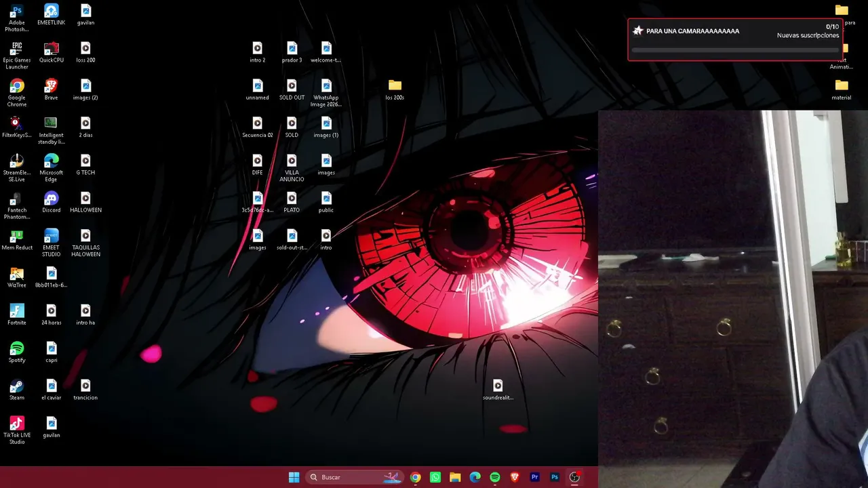The height and width of the screenshot is (488, 868).
Task: Open the Adobe Photoshop desktop shortcut
Action: (17, 18)
